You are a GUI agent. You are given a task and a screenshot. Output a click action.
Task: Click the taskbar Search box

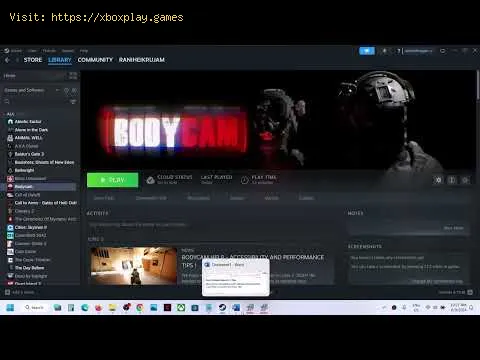[34, 307]
